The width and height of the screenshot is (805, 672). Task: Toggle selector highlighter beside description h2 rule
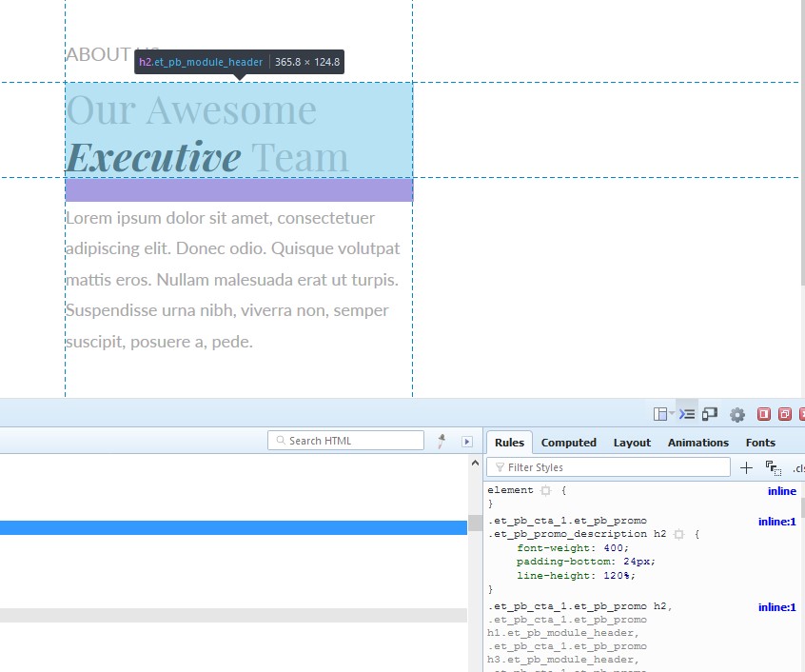click(678, 535)
